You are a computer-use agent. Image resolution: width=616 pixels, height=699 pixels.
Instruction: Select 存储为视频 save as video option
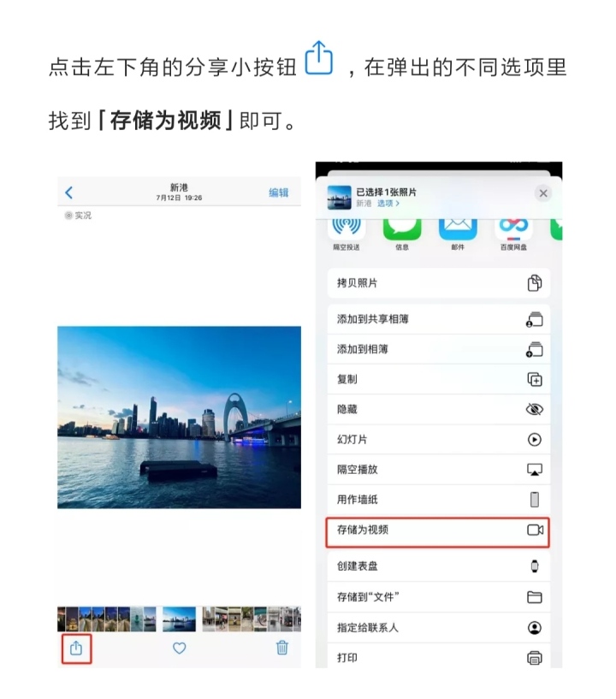point(439,530)
